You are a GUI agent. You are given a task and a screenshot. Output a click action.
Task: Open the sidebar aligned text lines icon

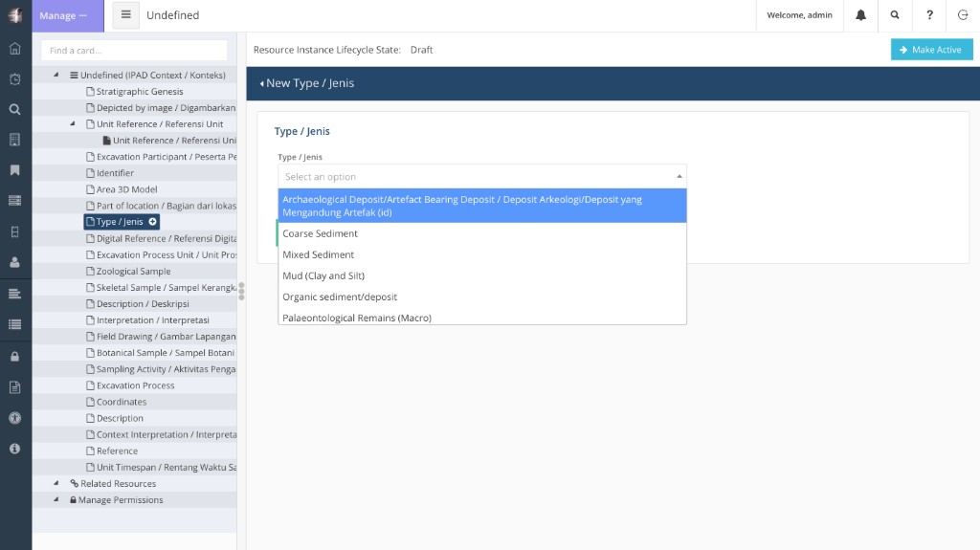pyautogui.click(x=15, y=293)
